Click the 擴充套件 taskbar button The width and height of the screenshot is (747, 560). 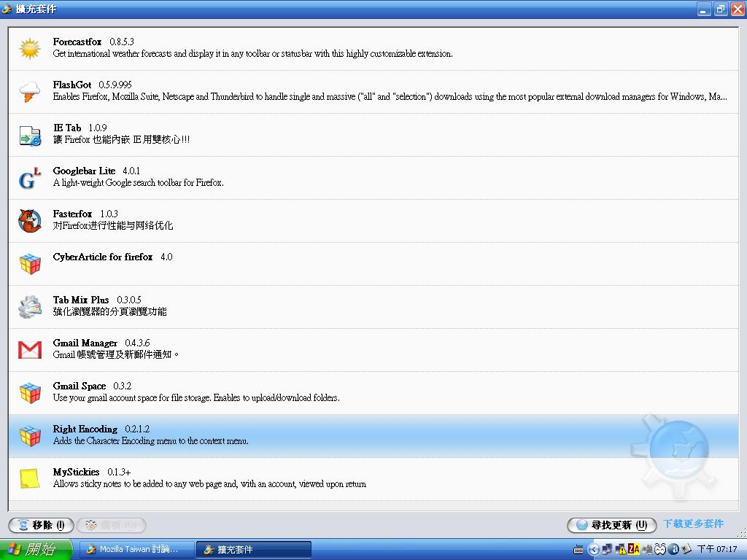pyautogui.click(x=254, y=549)
